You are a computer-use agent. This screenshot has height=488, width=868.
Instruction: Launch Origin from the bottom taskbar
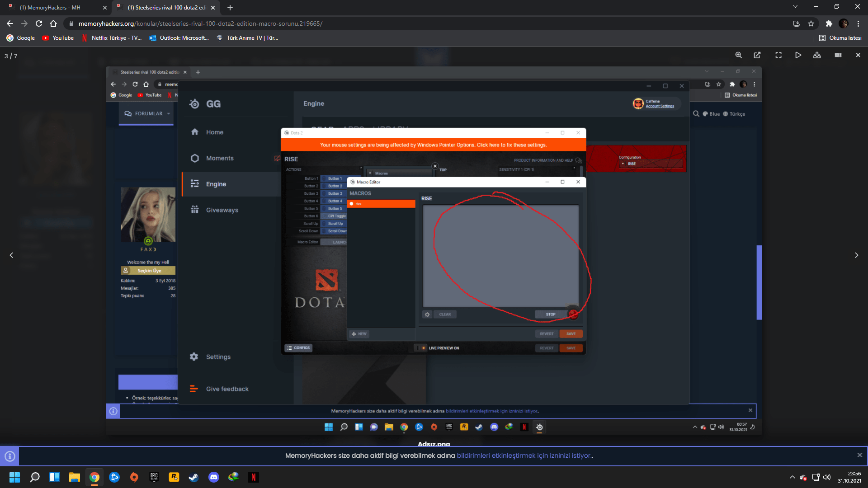click(x=134, y=477)
